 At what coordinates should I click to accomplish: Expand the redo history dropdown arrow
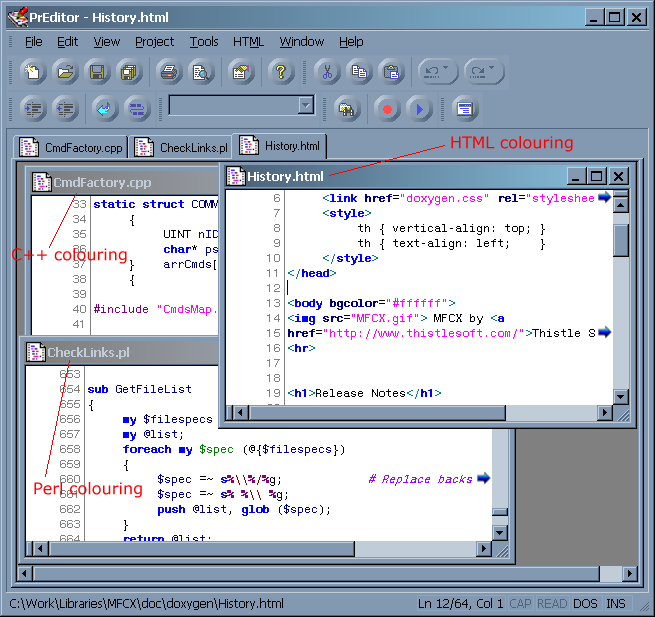click(x=492, y=68)
